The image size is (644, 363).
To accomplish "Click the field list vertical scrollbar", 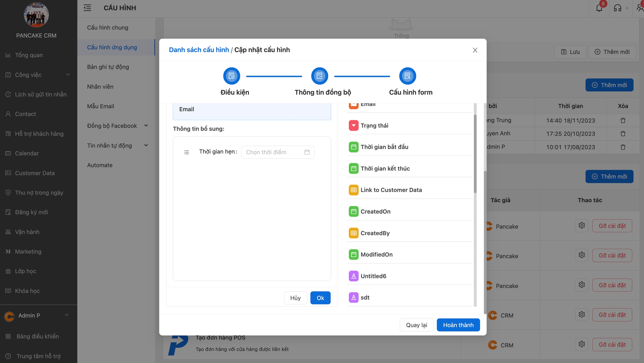I will point(475,154).
